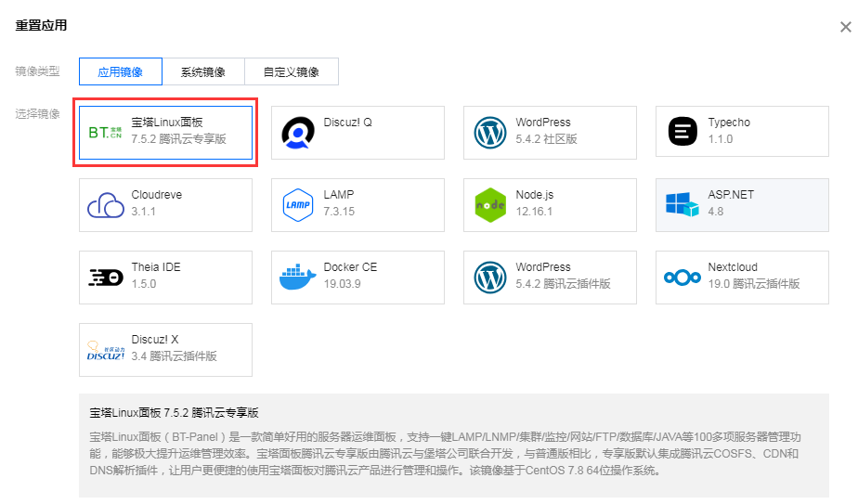Click the WordPress 腾讯云插件版 logo
The width and height of the screenshot is (858, 504).
click(489, 278)
